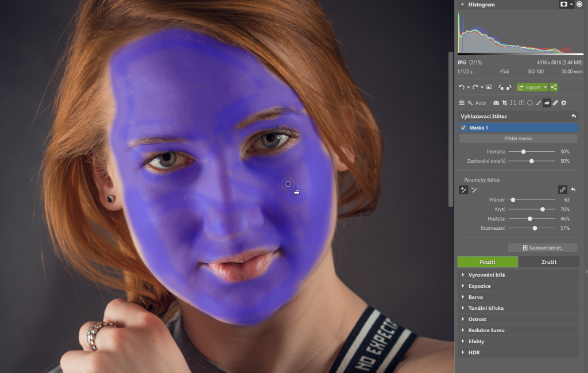Open the Nastavit tablet settings
This screenshot has height=373, width=588.
543,248
